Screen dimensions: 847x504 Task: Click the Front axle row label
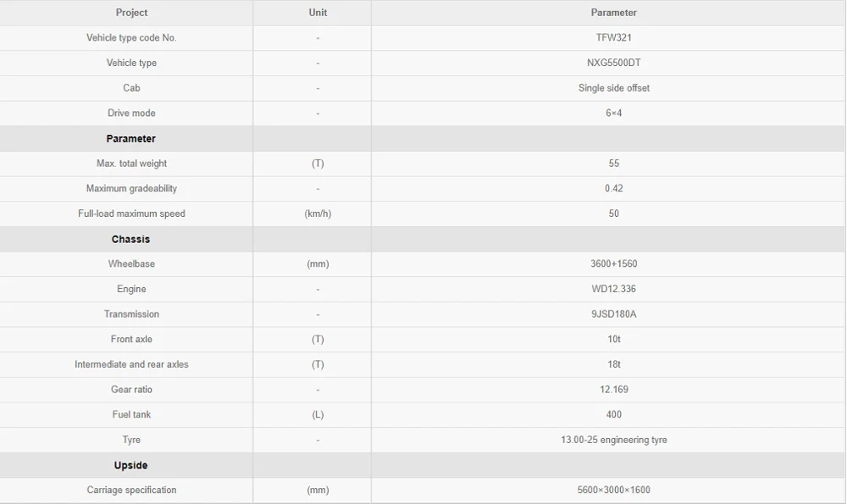point(131,340)
